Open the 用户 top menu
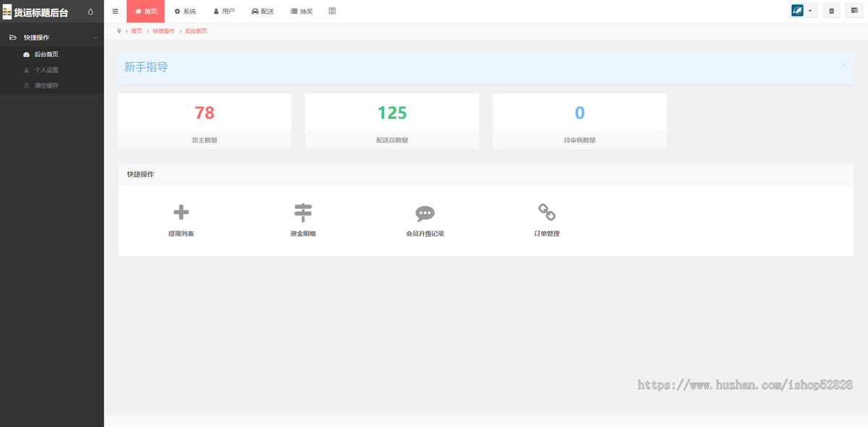This screenshot has width=868, height=427. click(224, 12)
